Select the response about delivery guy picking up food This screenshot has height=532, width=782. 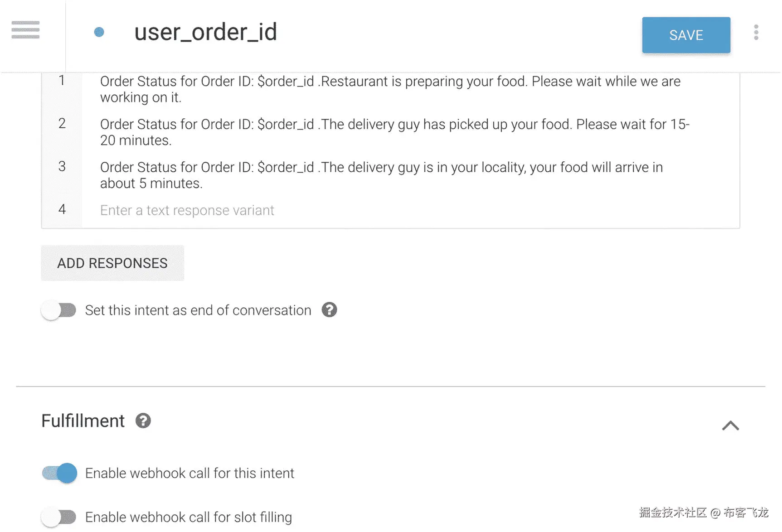click(x=394, y=132)
